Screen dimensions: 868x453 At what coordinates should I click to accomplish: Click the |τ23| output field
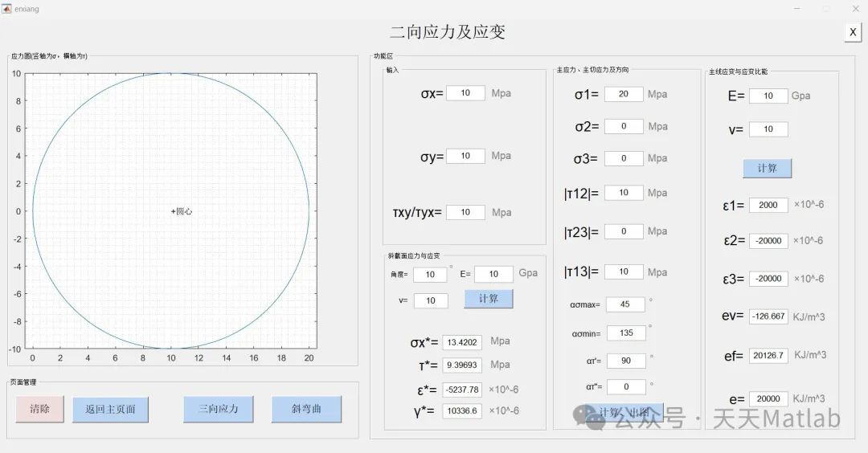click(x=624, y=231)
